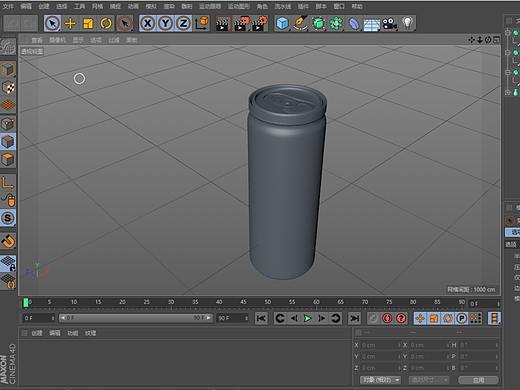Viewport: 520px width, 390px height.
Task: Click stepper of current frame field
Action: 498,304
